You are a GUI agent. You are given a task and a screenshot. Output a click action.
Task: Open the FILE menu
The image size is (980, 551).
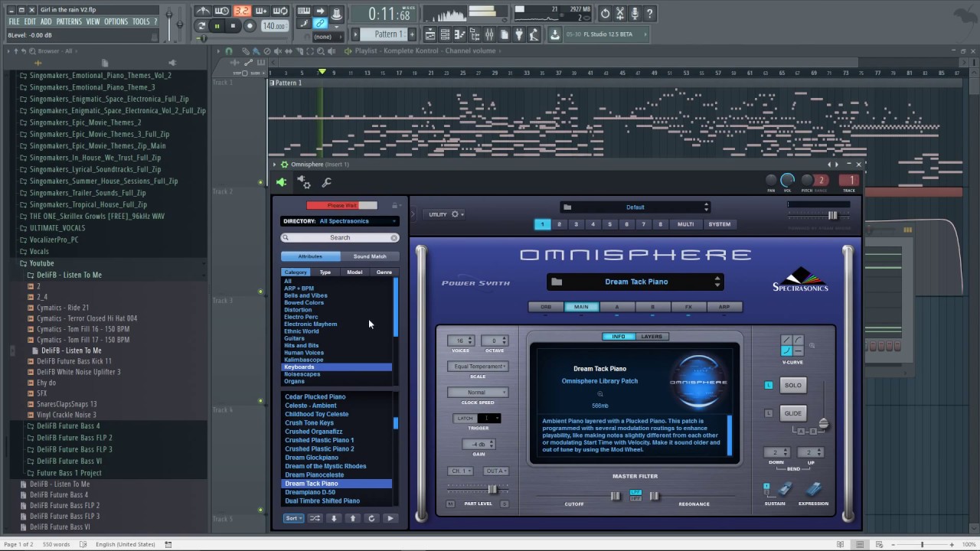click(14, 21)
